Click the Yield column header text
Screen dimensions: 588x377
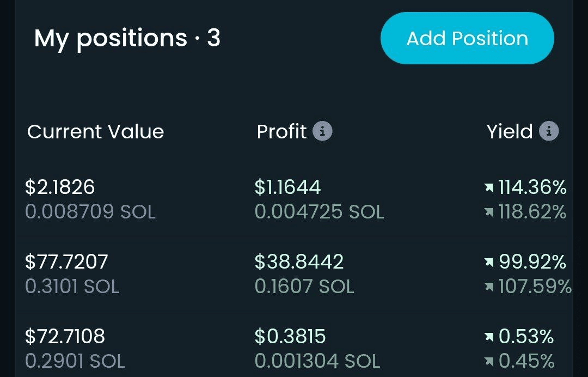coord(510,131)
